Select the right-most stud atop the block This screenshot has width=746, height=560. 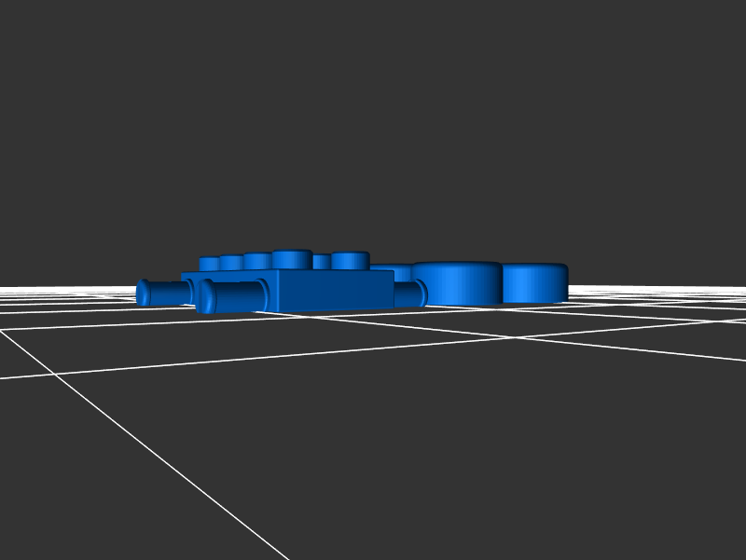350,260
